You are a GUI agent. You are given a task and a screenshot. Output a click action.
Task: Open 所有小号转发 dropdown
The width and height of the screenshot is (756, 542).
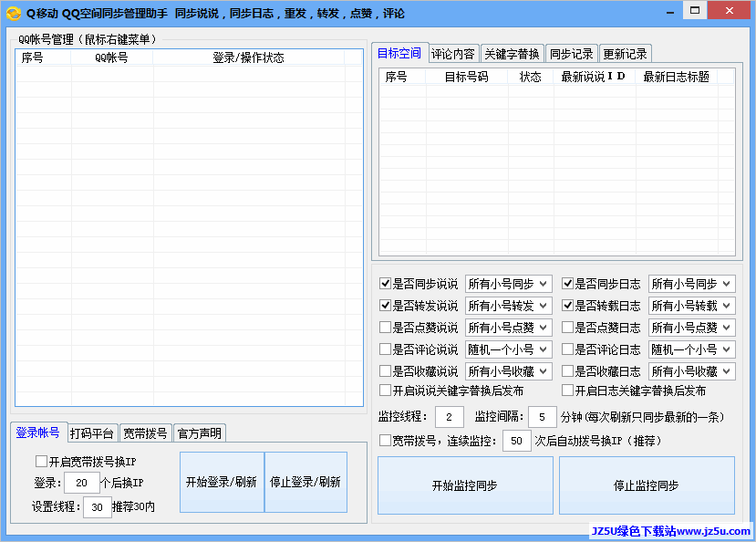(x=508, y=306)
